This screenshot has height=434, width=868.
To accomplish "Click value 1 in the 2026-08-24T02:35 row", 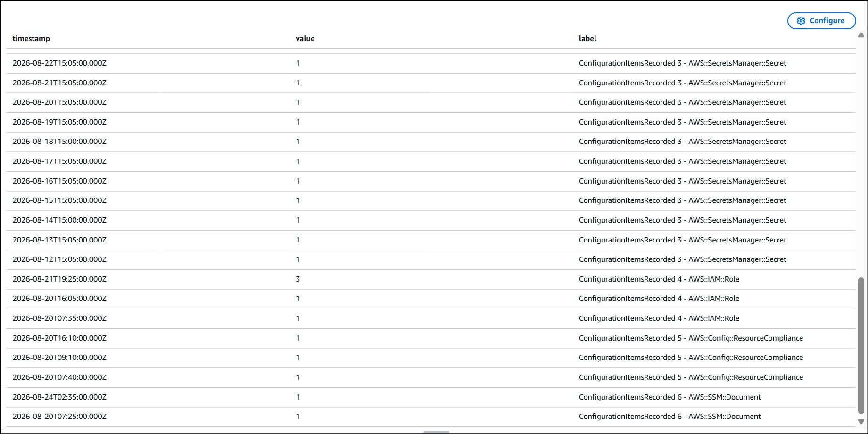I will pyautogui.click(x=298, y=397).
